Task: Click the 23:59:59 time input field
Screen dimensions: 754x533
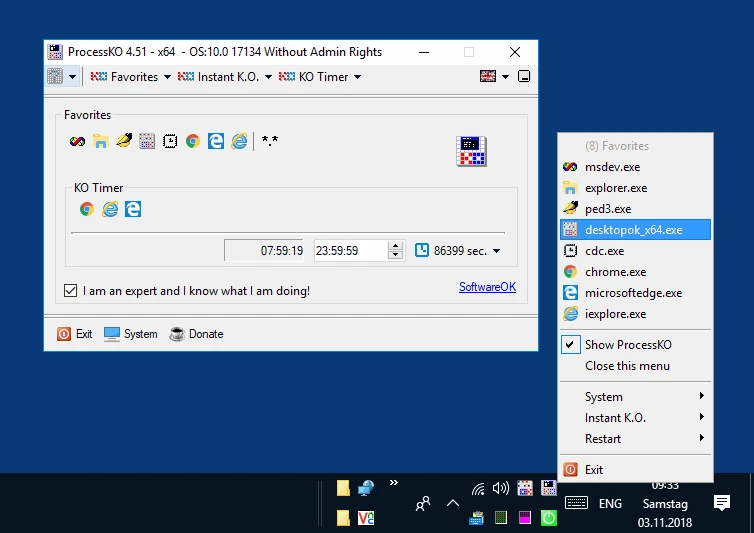Action: pos(350,251)
